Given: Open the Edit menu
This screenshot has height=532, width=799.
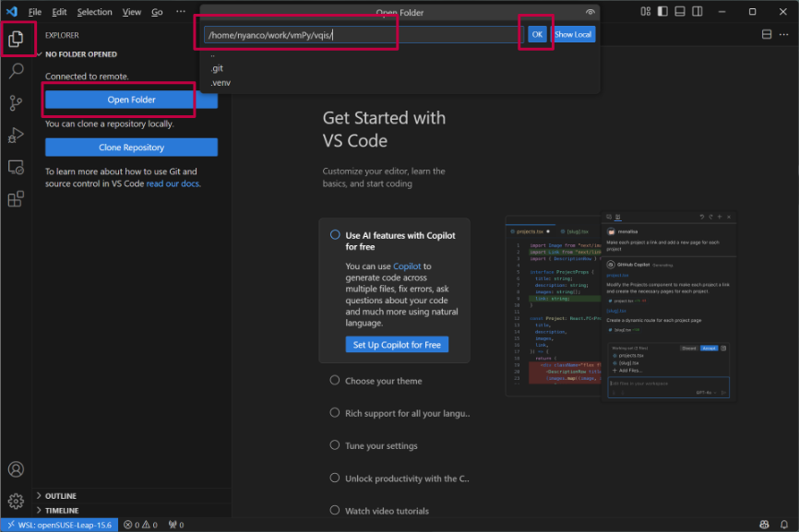Looking at the screenshot, I should [x=59, y=12].
